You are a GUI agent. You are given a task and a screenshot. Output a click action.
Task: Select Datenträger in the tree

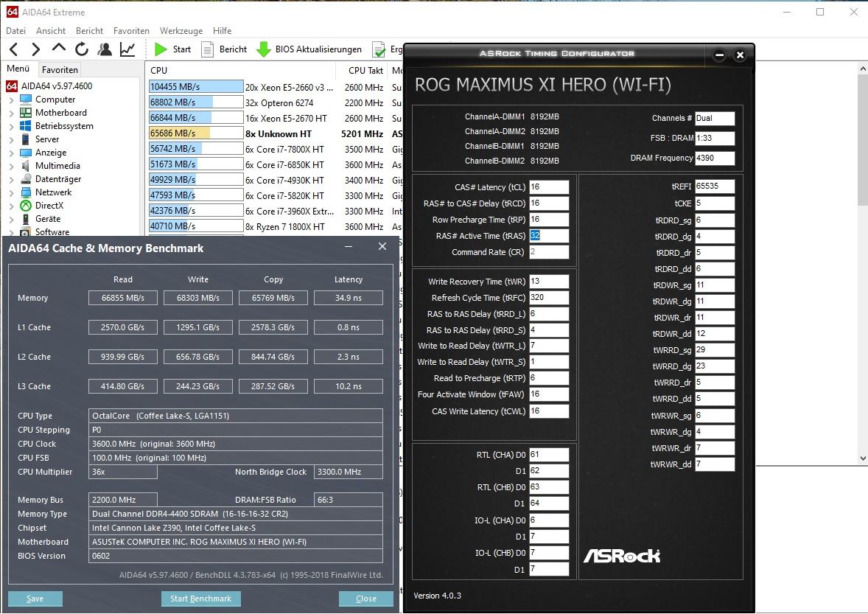tap(58, 179)
